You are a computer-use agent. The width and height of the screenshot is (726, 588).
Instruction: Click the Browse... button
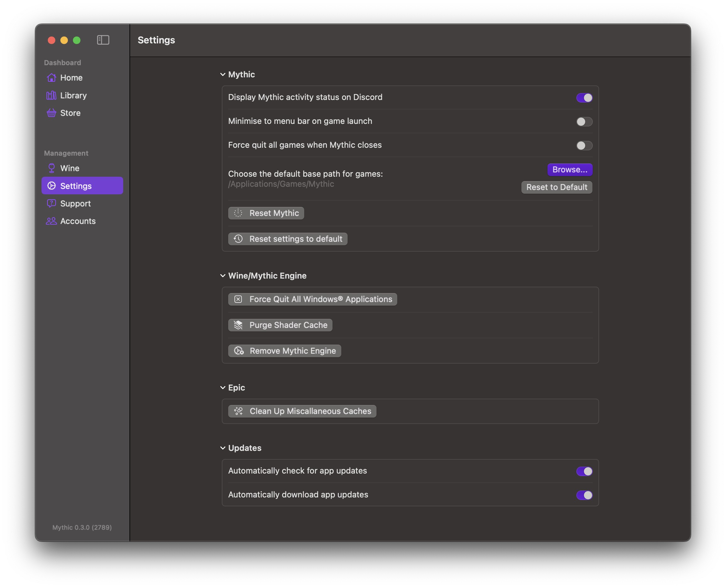569,169
